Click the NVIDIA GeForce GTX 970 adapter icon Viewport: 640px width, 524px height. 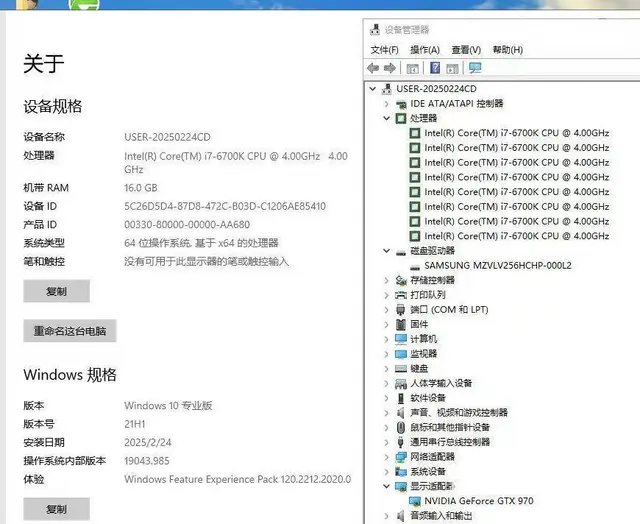pyautogui.click(x=415, y=501)
